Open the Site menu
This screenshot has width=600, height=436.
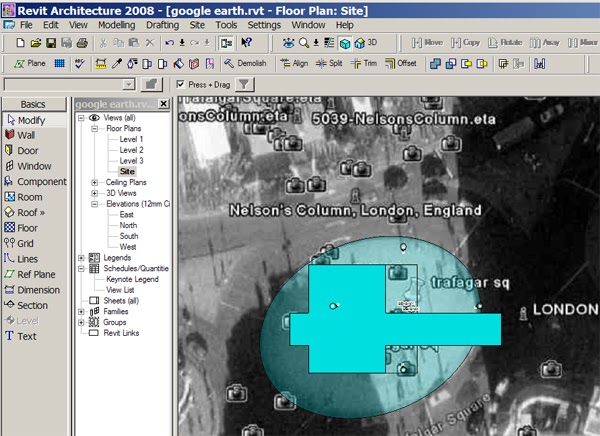[197, 25]
